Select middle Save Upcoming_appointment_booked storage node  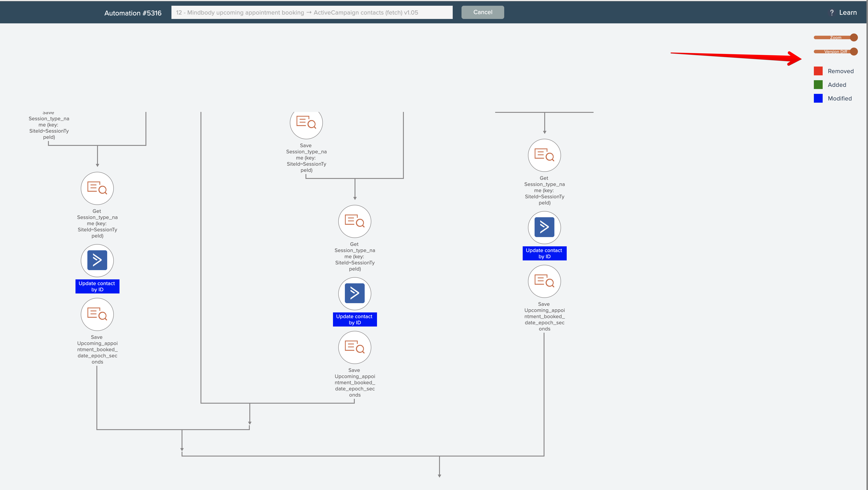click(355, 347)
